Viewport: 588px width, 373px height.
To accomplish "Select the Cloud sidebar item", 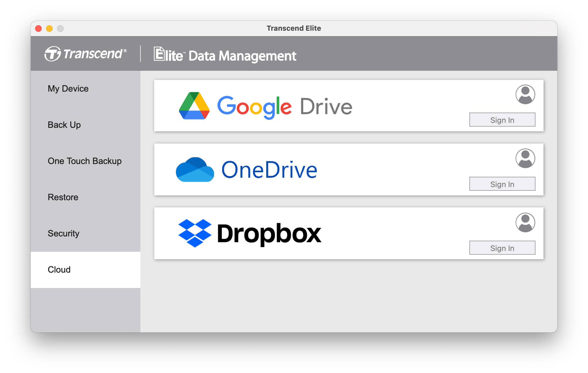I will coord(86,270).
